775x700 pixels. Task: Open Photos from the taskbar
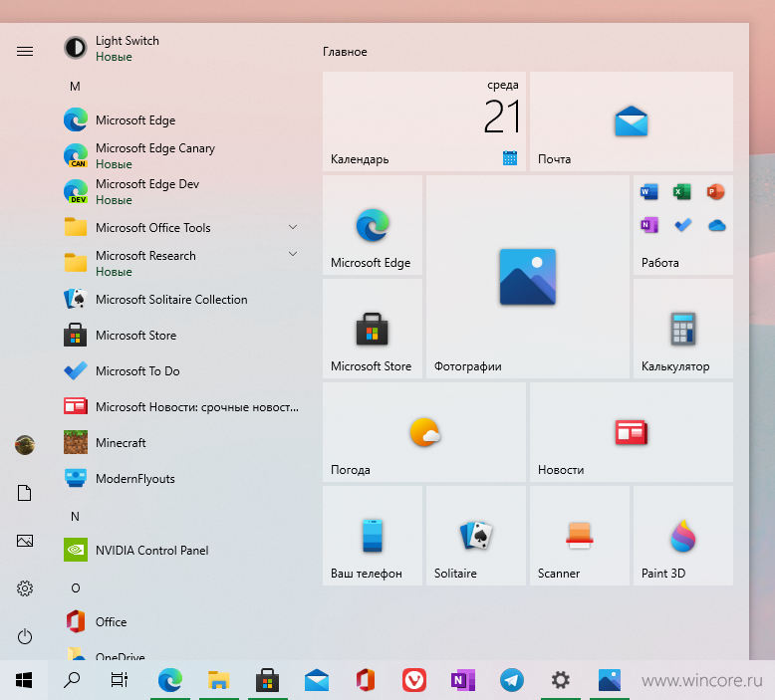610,680
